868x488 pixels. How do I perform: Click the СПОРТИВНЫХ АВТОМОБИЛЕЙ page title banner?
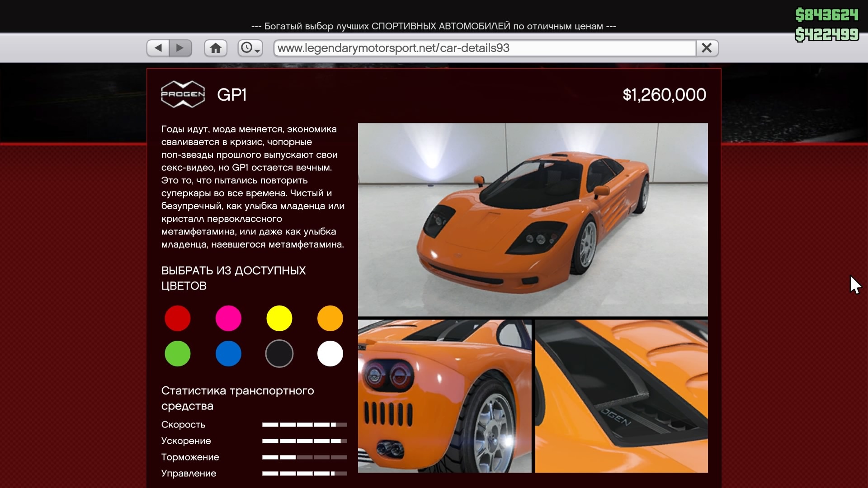[x=434, y=26]
